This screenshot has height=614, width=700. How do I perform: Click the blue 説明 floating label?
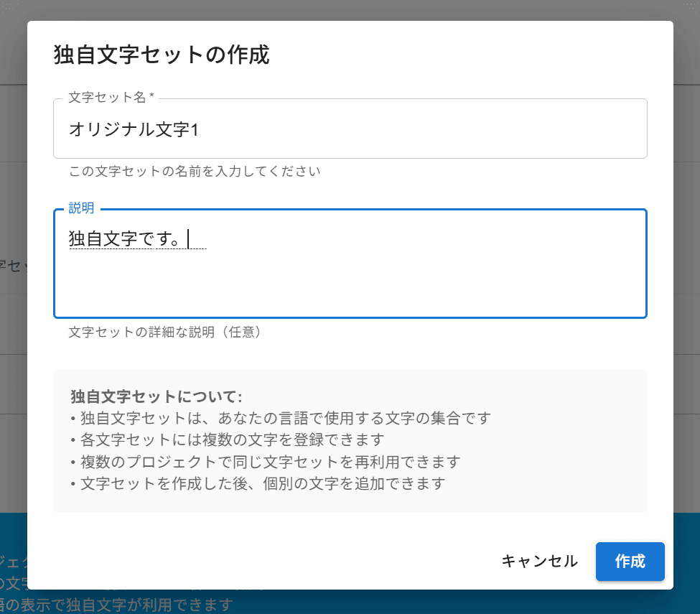click(x=81, y=208)
